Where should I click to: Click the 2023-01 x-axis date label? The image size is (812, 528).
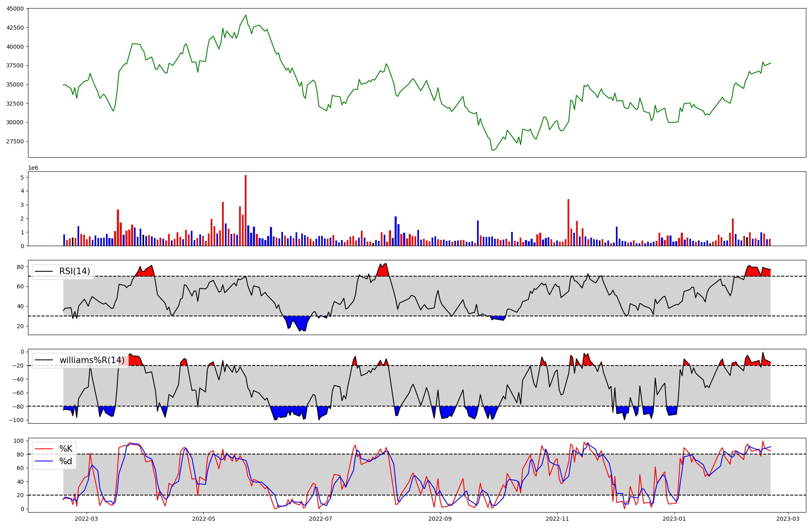[x=674, y=519]
